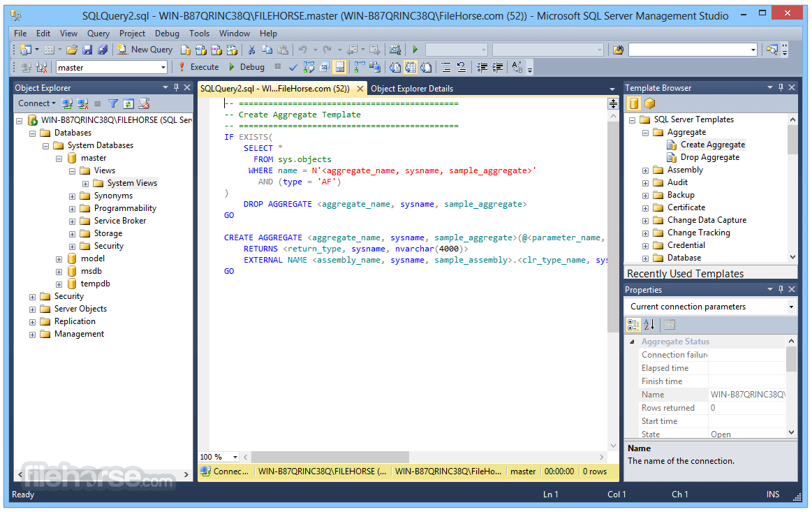Click Specify Values for Template Parameters icon
Image resolution: width=812 pixels, height=512 pixels.
(x=517, y=67)
